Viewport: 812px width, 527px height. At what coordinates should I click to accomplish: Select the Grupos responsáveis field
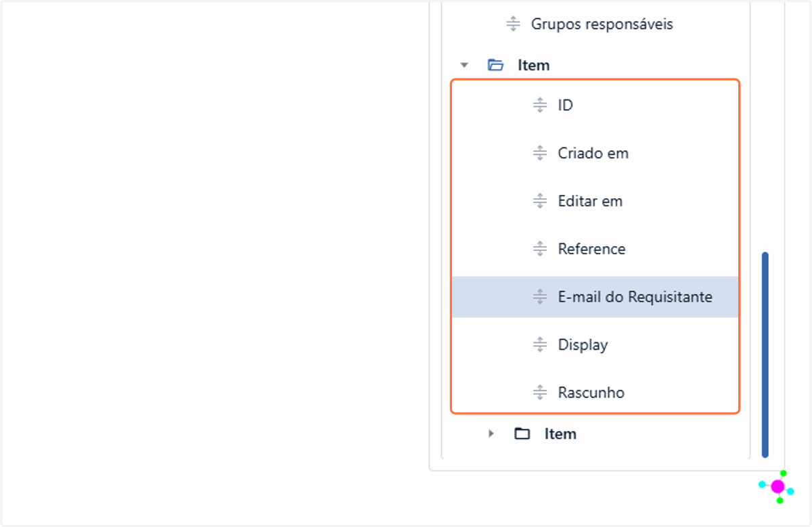tap(602, 24)
